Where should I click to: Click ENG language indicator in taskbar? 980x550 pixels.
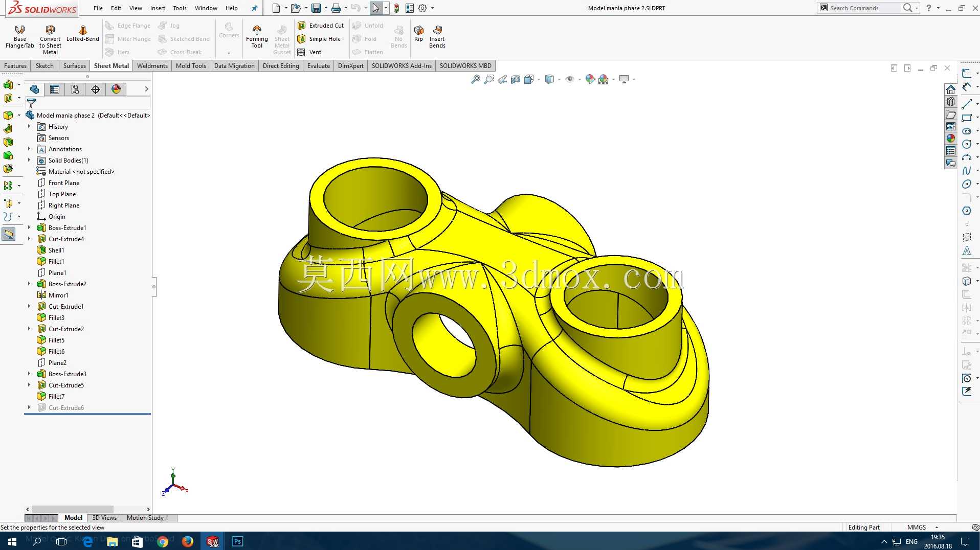[911, 542]
